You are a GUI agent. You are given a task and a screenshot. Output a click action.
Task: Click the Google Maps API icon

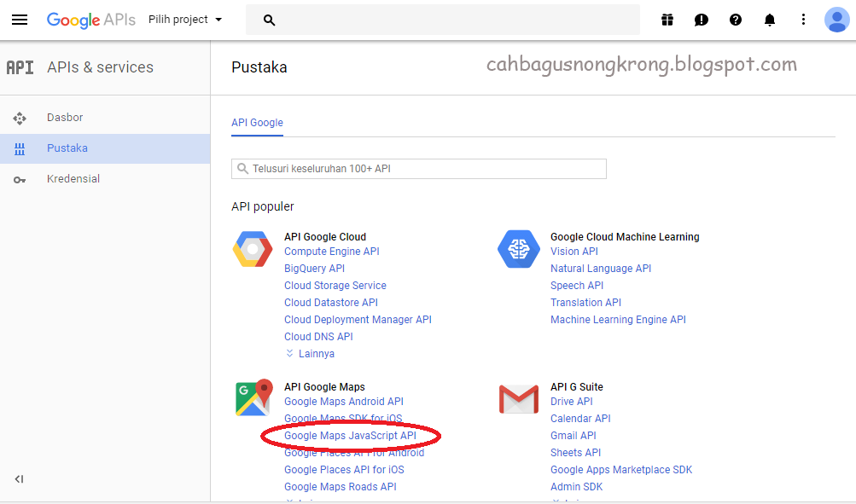coord(253,397)
